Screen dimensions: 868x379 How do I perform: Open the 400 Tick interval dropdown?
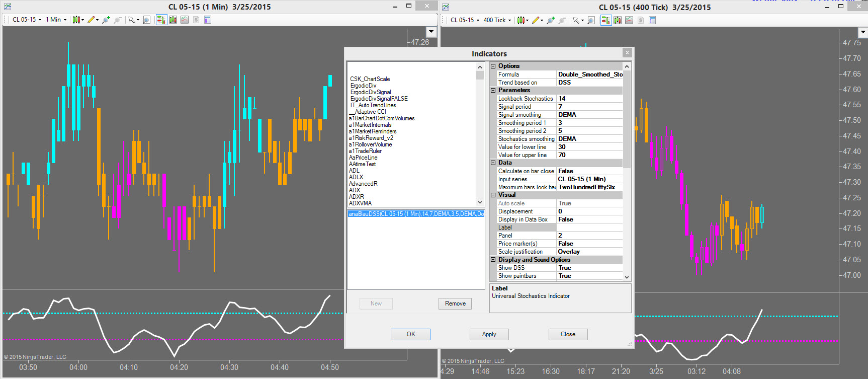497,20
